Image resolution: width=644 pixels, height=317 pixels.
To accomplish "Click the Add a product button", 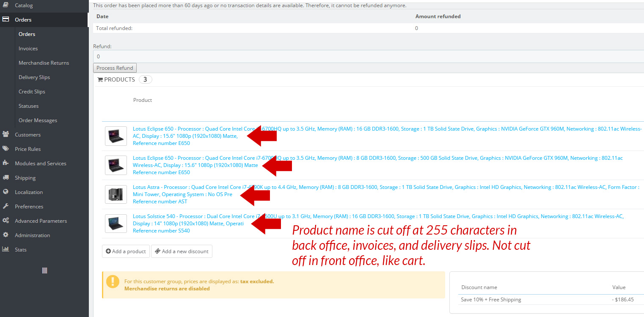I will pyautogui.click(x=126, y=251).
